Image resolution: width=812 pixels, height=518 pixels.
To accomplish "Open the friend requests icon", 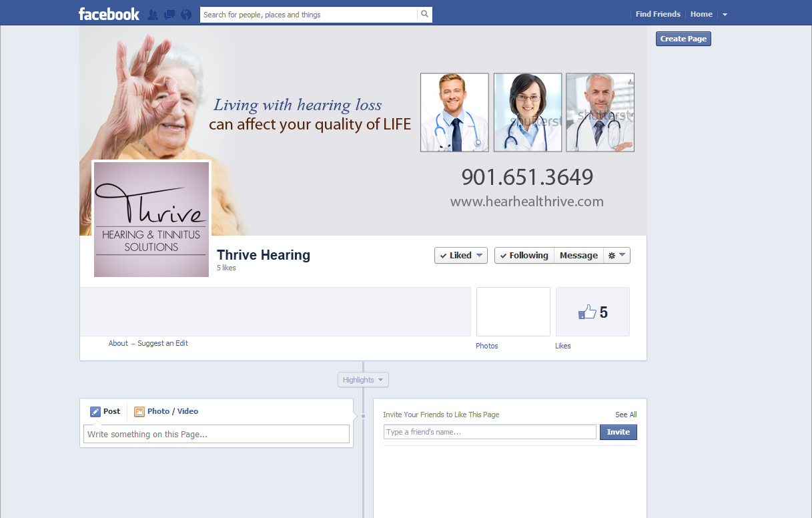I will 153,15.
